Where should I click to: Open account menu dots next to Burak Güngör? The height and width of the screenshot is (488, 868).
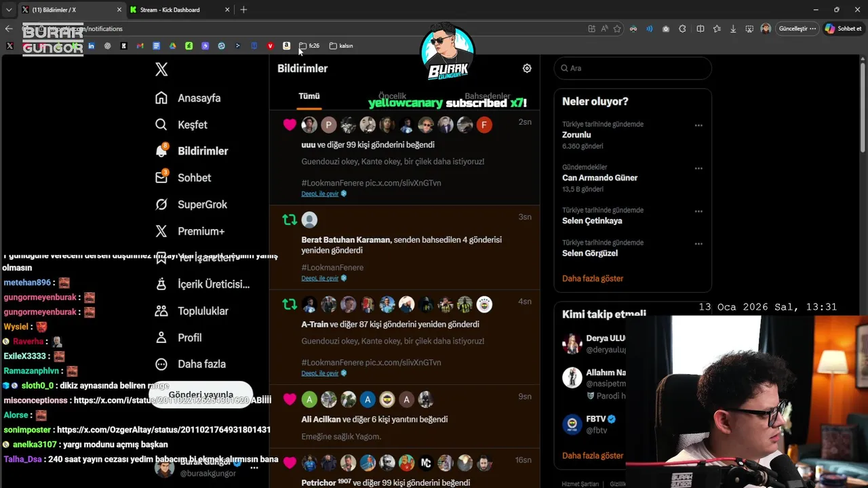pos(254,468)
